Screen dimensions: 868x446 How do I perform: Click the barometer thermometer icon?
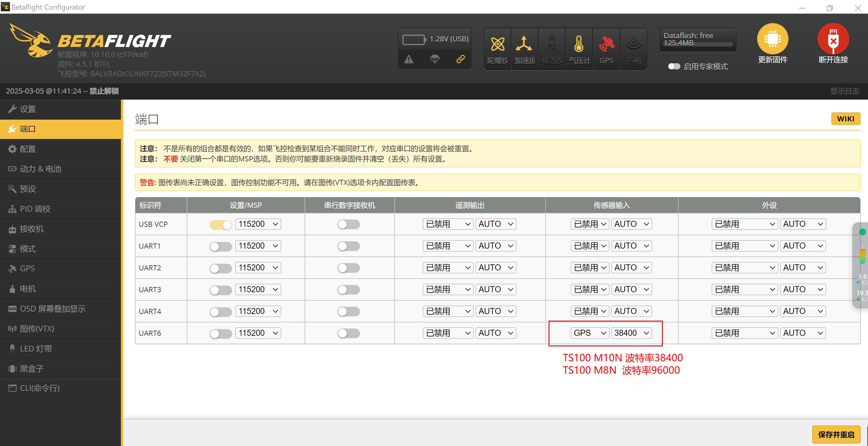(579, 45)
